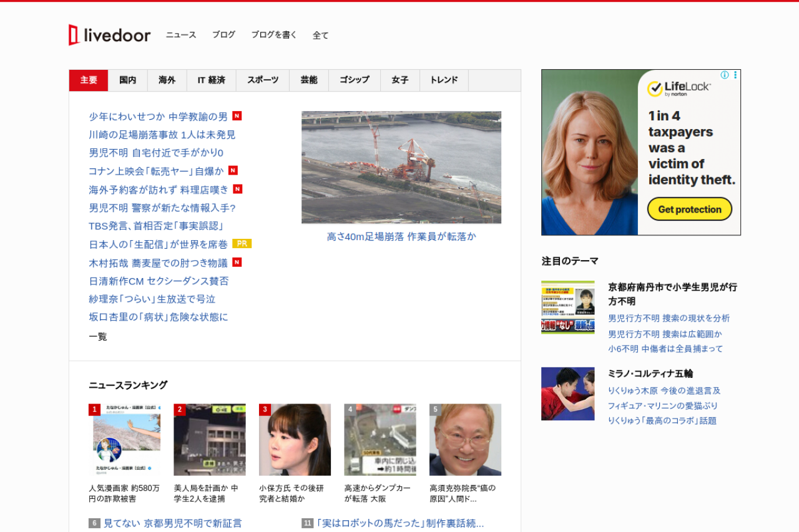Click the Get protection button

pos(689,209)
